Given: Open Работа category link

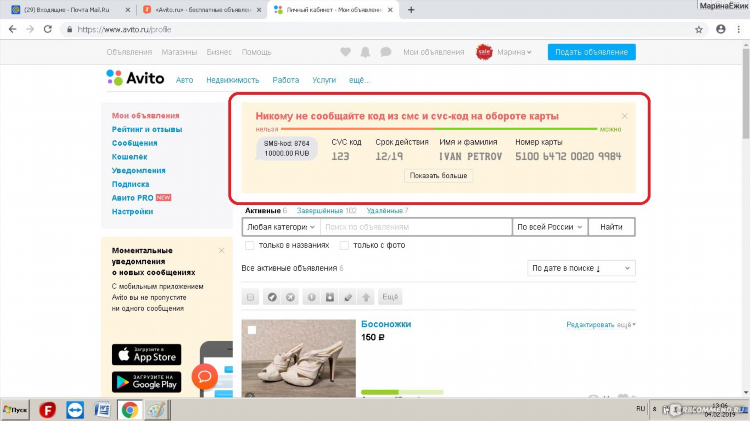Looking at the screenshot, I should [286, 80].
